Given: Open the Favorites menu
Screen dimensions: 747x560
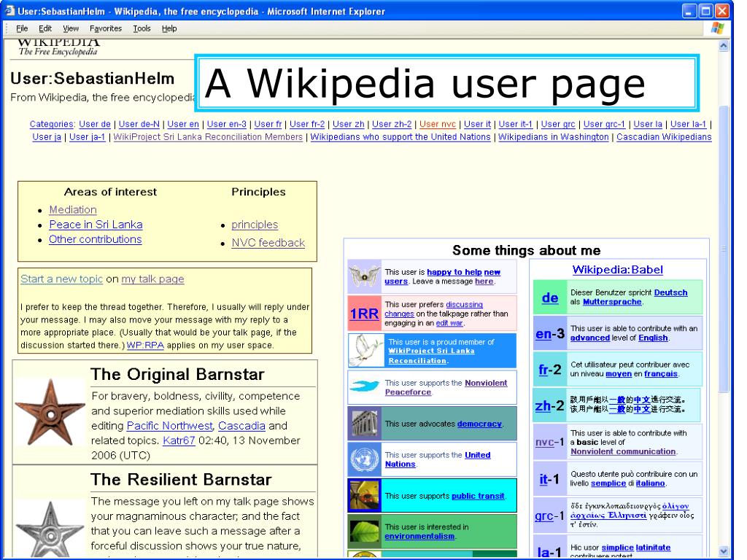Looking at the screenshot, I should 106,28.
